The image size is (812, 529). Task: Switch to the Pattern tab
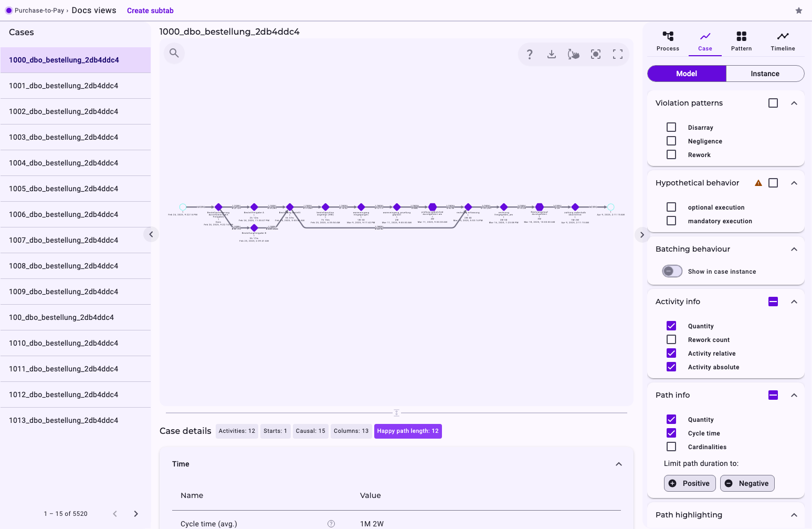pyautogui.click(x=741, y=41)
